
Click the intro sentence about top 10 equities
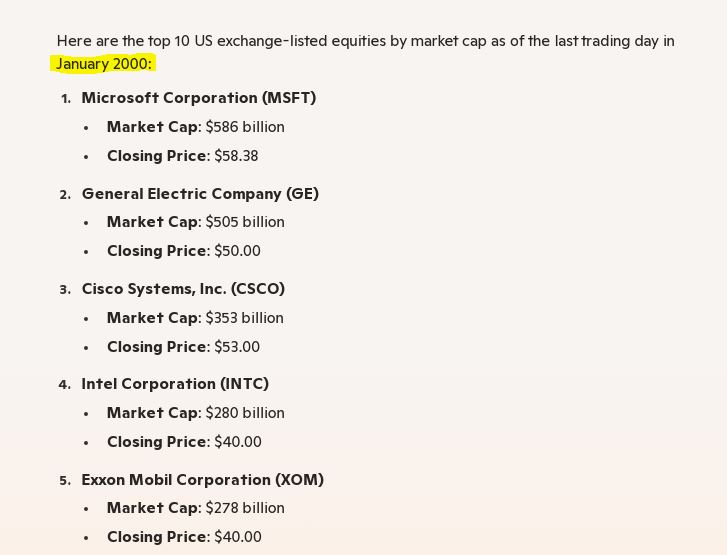(365, 41)
